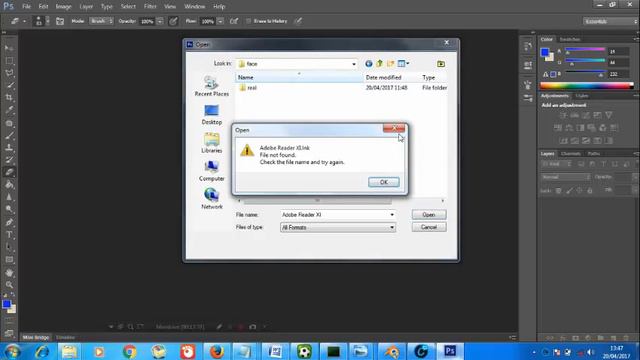Open the Layer menu
This screenshot has width=640, height=360.
pyautogui.click(x=86, y=7)
